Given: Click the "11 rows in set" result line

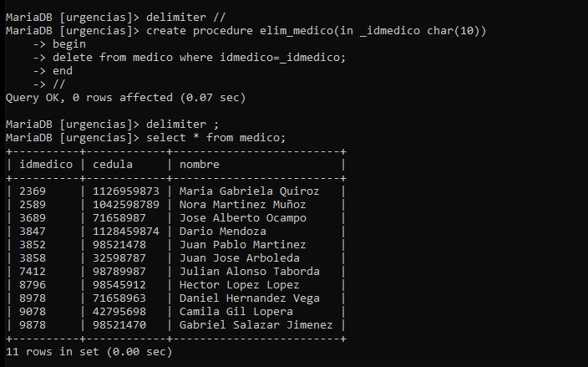Looking at the screenshot, I should [89, 352].
